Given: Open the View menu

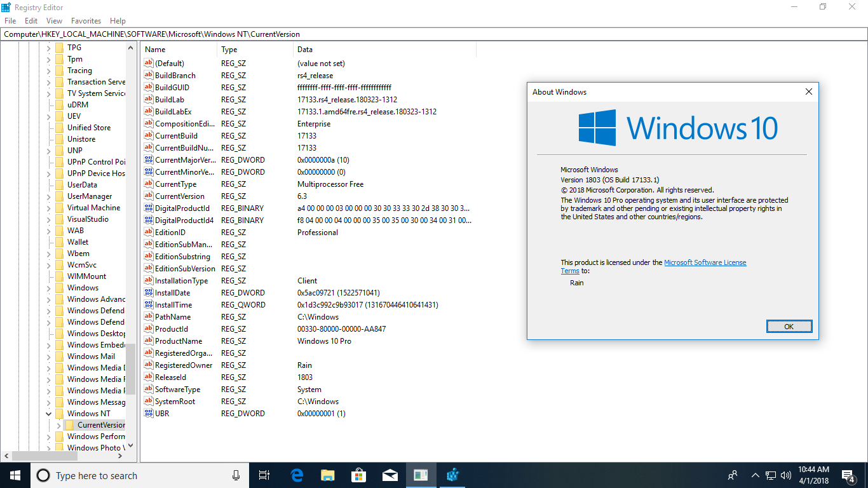Looking at the screenshot, I should [x=54, y=21].
